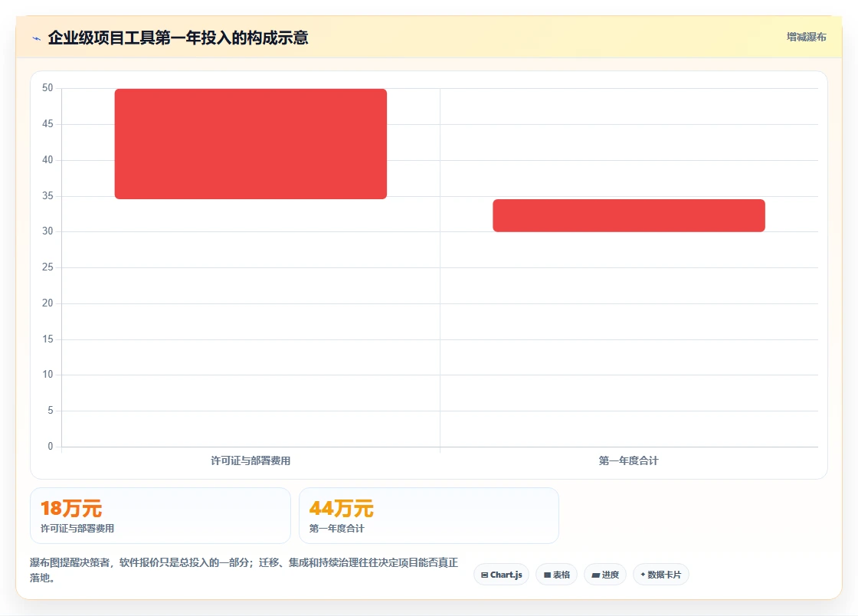Viewport: 858px width, 616px height.
Task: Click the y-axis value 50
Action: coord(47,88)
